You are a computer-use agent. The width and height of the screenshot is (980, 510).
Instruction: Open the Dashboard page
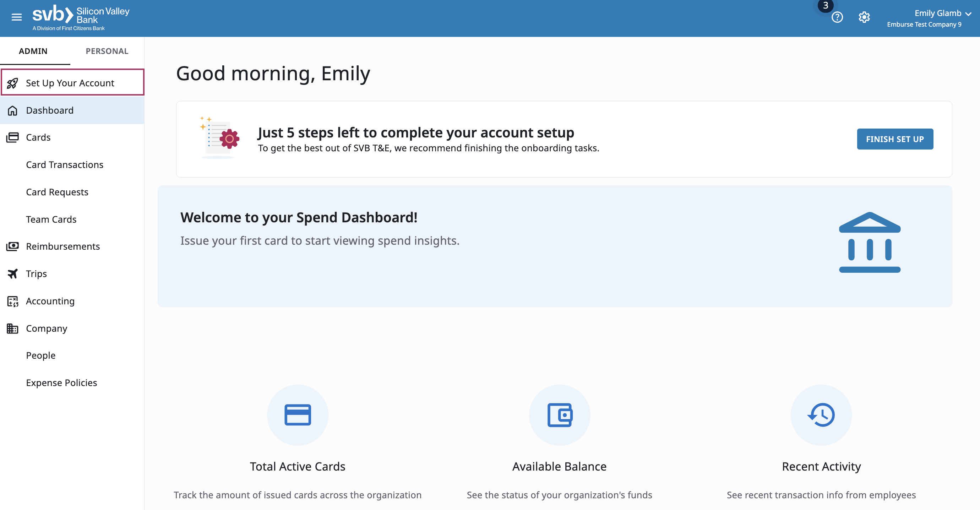(49, 110)
